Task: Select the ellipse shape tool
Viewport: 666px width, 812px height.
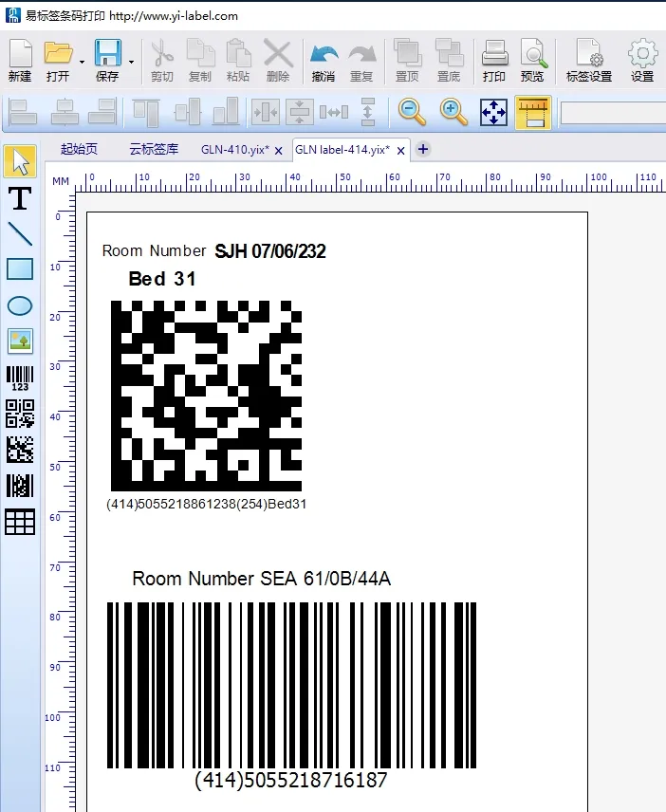Action: [20, 305]
